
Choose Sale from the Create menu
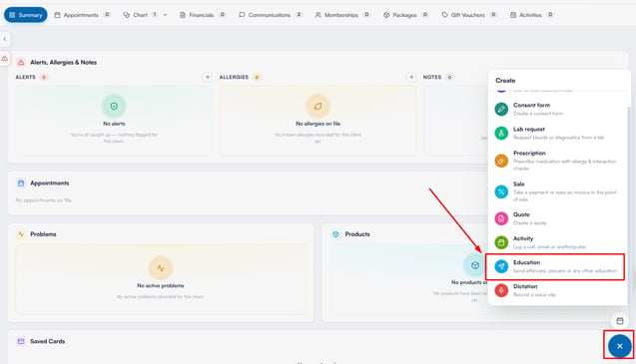click(558, 191)
